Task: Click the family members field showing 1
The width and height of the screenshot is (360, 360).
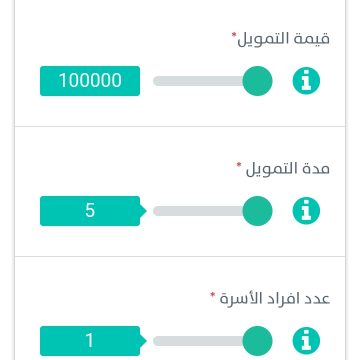Action: click(90, 341)
